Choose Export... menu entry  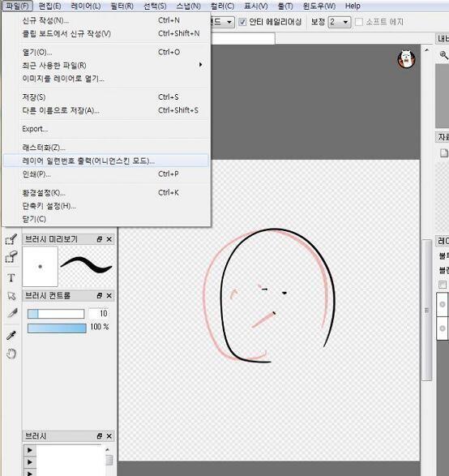(x=106, y=129)
